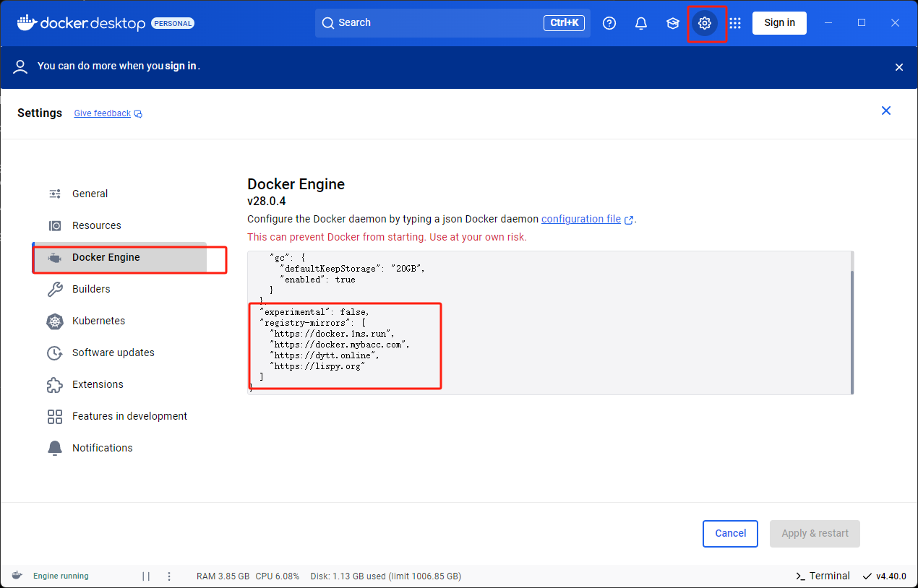Click the "https://dytt.online" mirror line
Screen dimensions: 918x588
324,355
